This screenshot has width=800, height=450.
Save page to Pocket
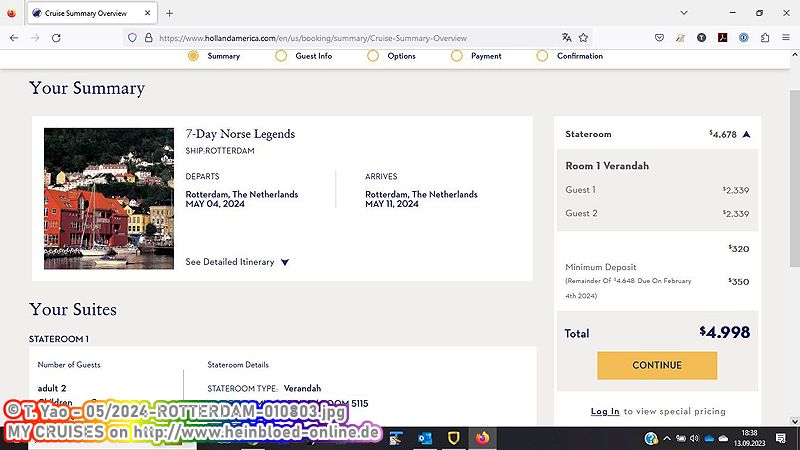pyautogui.click(x=659, y=37)
